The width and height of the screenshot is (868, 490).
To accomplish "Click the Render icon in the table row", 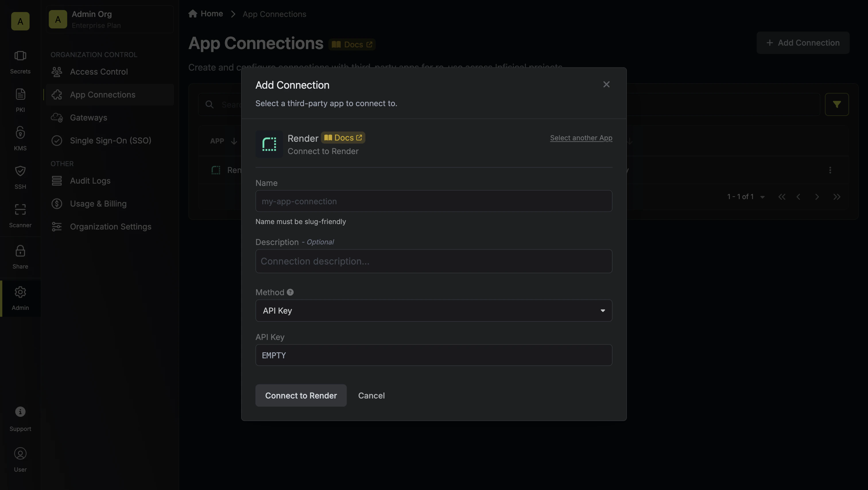I will pyautogui.click(x=216, y=170).
